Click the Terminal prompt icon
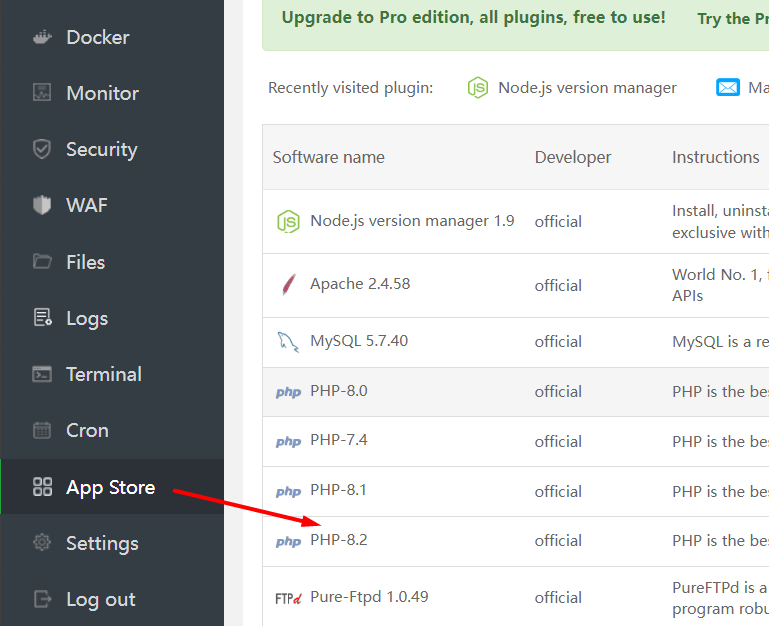 tap(42, 374)
